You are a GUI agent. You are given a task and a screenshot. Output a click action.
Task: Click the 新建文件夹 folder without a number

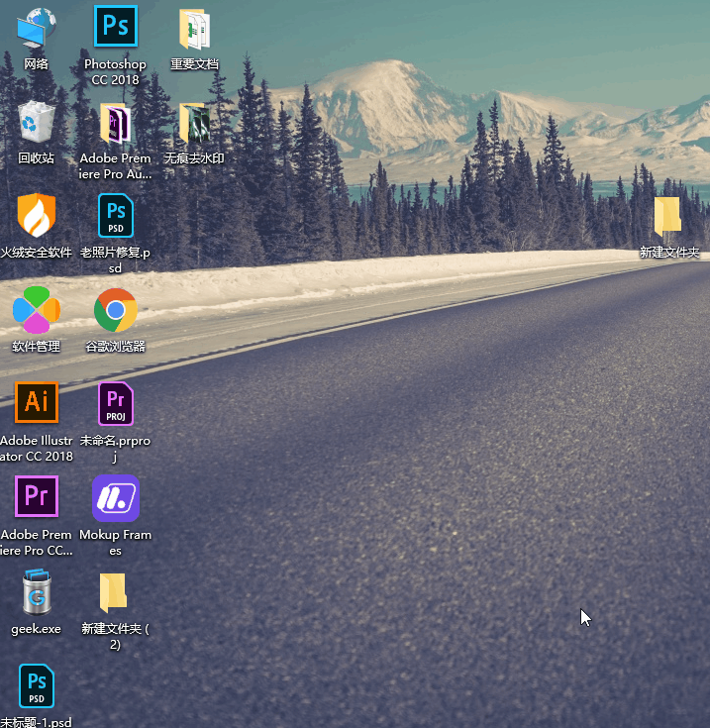click(668, 217)
